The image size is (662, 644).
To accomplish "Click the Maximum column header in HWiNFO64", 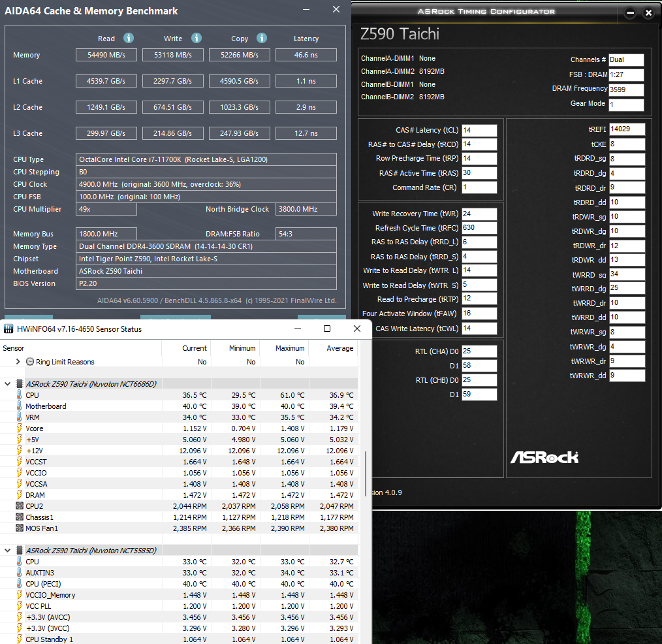I will click(x=284, y=348).
